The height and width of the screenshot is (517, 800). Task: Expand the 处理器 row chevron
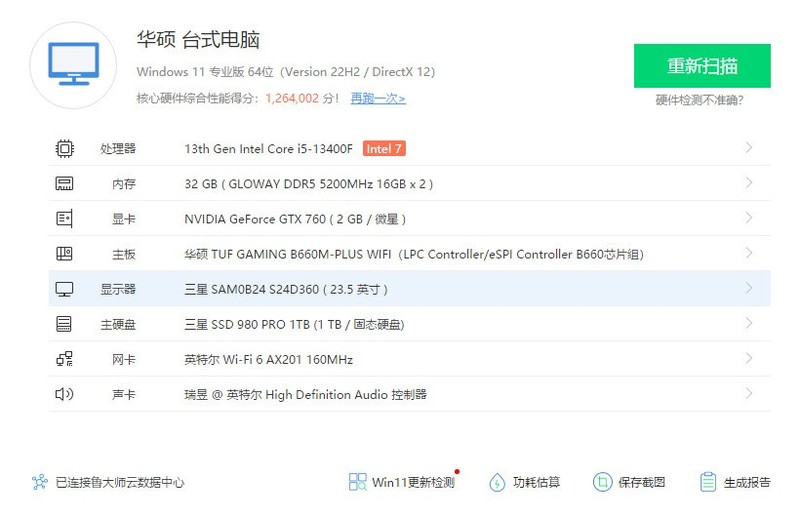point(749,147)
